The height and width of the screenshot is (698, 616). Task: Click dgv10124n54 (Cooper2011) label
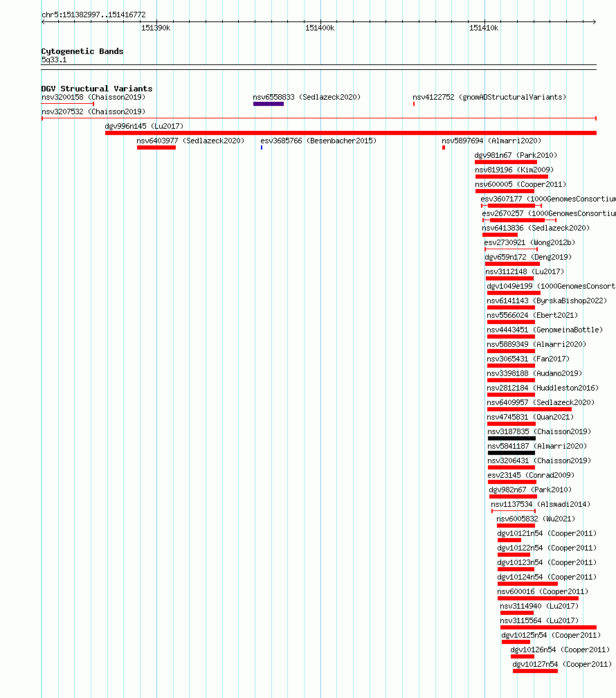[x=547, y=577]
